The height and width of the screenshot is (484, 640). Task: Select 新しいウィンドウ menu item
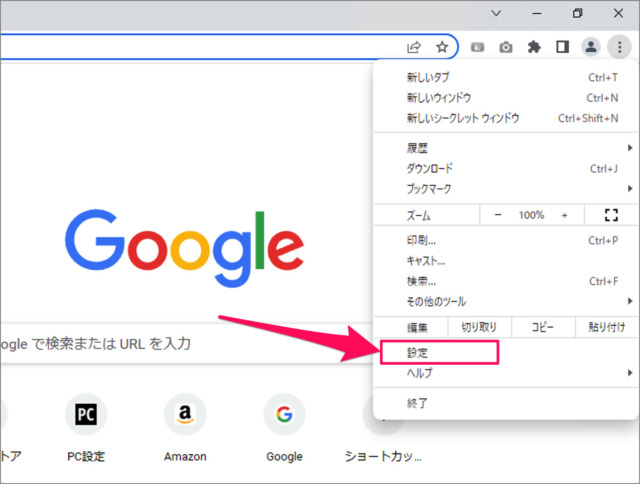(506, 98)
